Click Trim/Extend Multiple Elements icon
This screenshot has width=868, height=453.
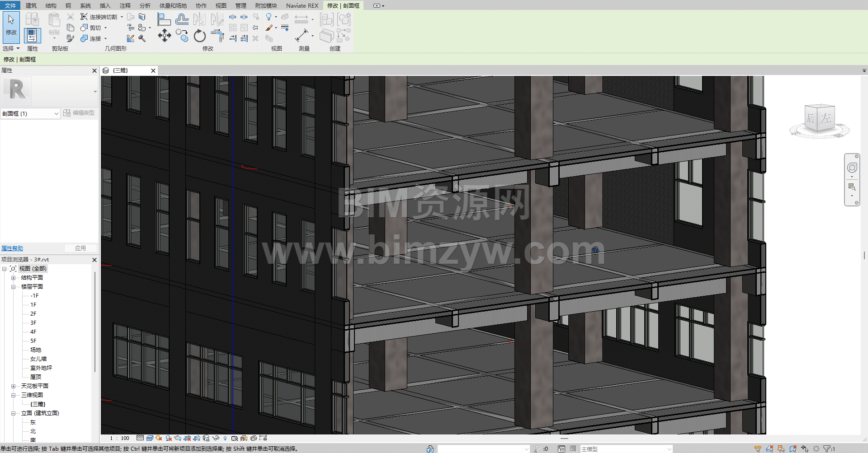(244, 38)
